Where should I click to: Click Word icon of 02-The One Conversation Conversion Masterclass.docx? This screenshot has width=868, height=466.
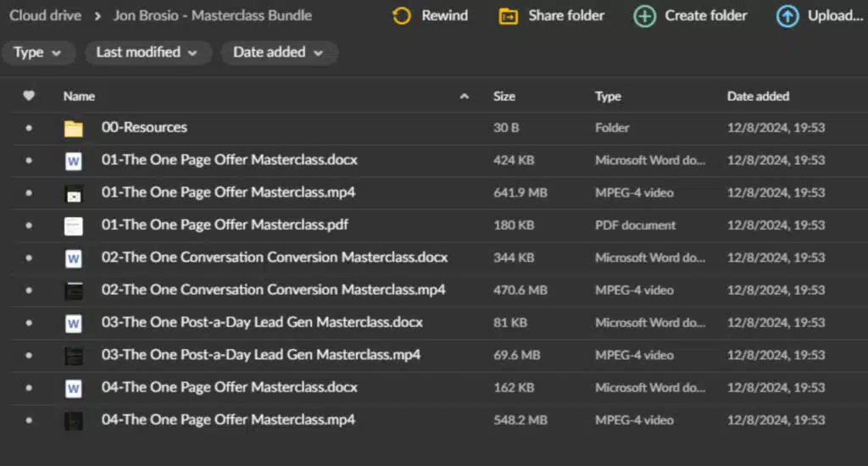(x=74, y=258)
